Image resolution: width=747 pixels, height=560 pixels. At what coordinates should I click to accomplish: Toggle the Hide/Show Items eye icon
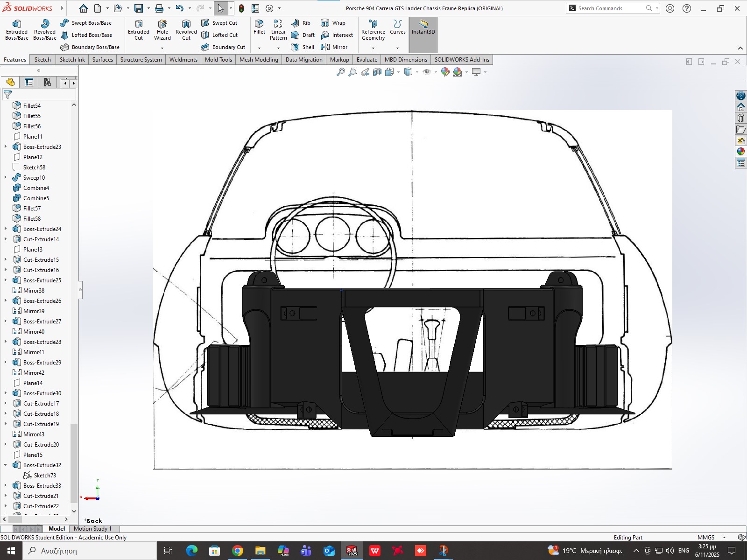click(x=426, y=72)
